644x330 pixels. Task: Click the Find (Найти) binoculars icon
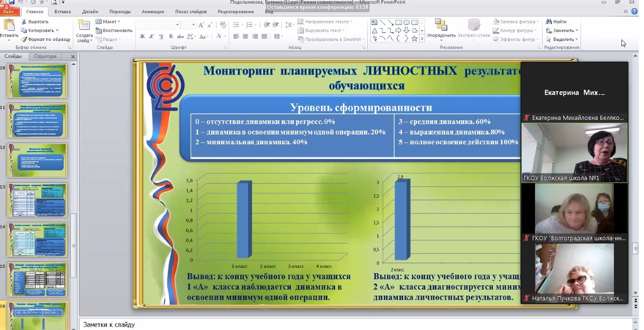(549, 22)
